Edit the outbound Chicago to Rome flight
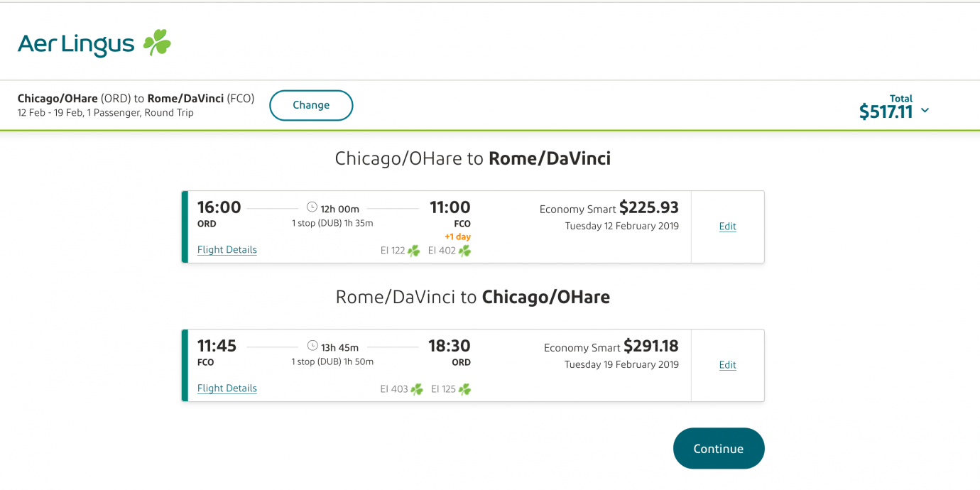Screen dimensions: 980x490 (727, 227)
